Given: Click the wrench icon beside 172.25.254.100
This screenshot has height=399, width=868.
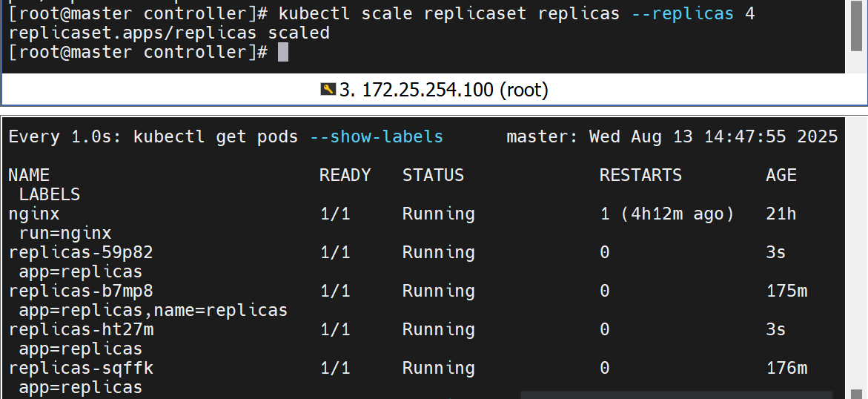Looking at the screenshot, I should click(328, 89).
